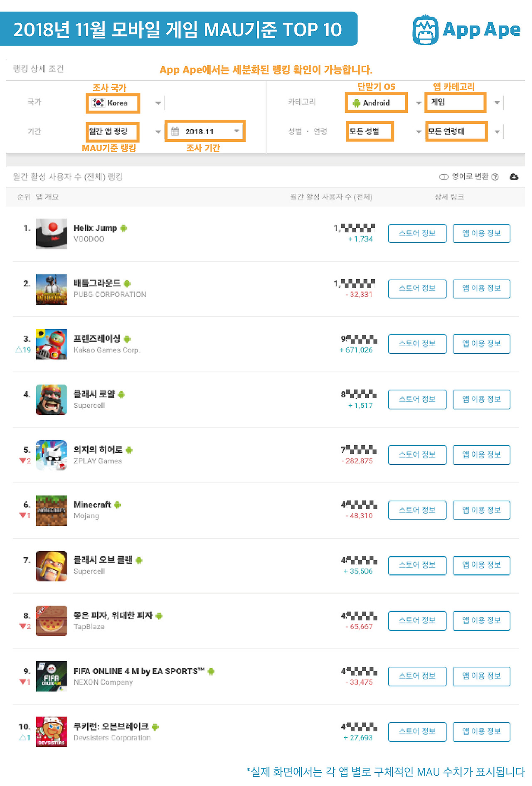
Task: Click 스토어 정보 for 쿠키런: 오븐브레이크
Action: (x=417, y=732)
